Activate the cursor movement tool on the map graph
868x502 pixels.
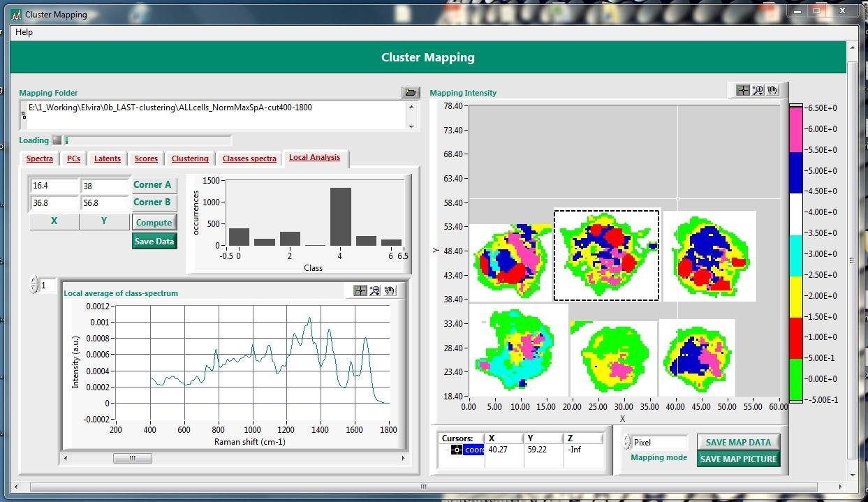(743, 89)
